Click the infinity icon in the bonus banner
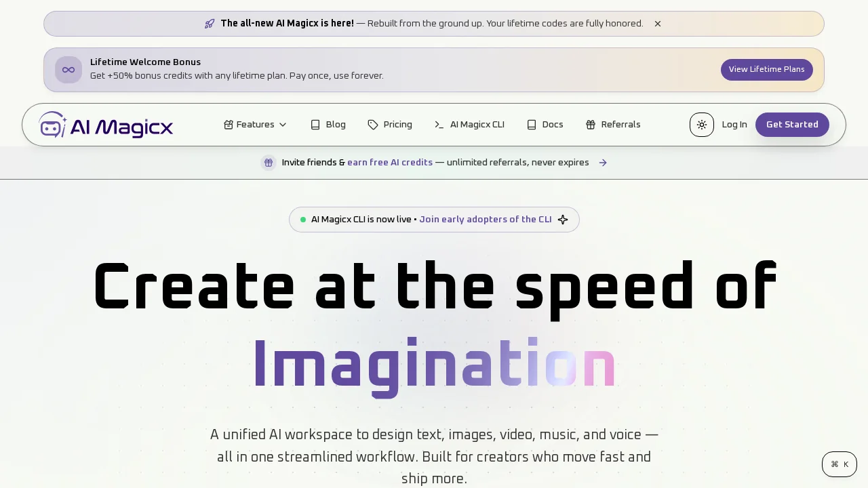This screenshot has height=488, width=868. (x=68, y=69)
